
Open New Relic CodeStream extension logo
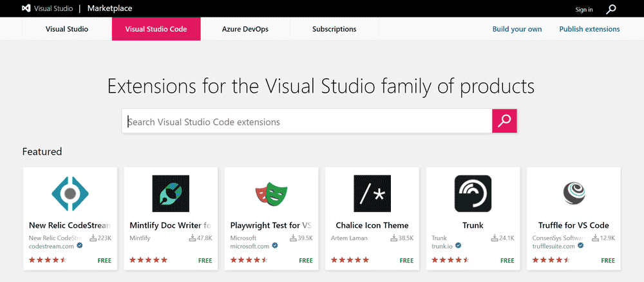click(70, 193)
